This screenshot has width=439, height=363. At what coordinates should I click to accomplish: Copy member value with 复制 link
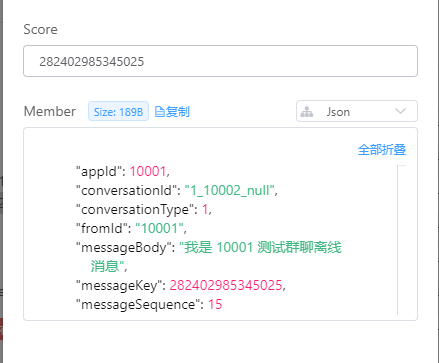click(172, 111)
